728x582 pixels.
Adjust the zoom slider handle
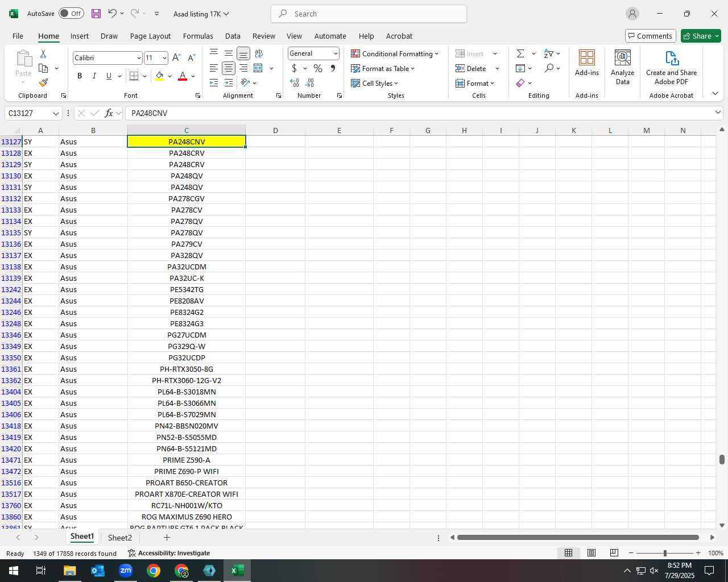(665, 553)
